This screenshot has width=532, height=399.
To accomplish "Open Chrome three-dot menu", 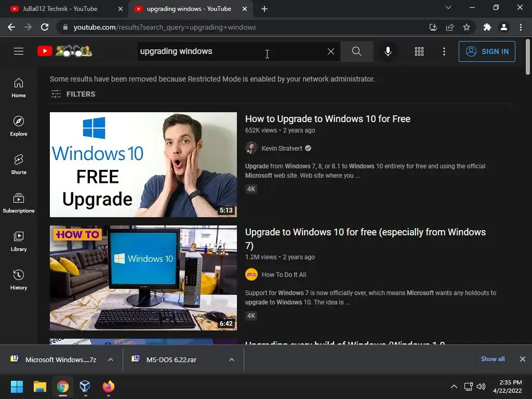I will [x=521, y=27].
